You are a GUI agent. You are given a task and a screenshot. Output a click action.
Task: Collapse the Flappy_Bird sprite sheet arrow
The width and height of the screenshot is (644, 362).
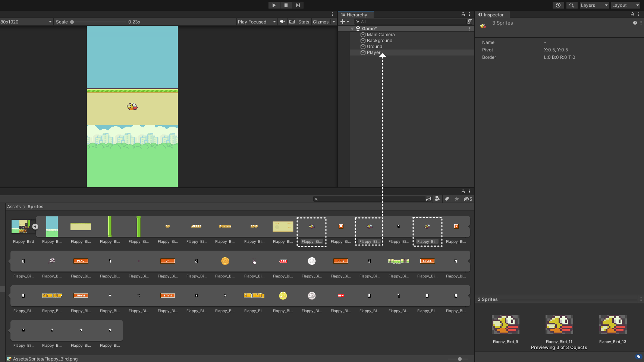pos(35,226)
